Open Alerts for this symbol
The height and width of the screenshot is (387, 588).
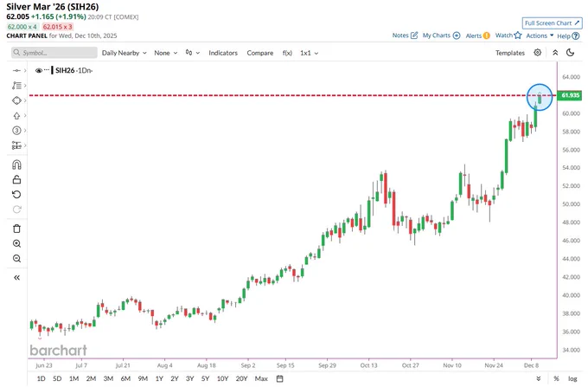pyautogui.click(x=477, y=35)
